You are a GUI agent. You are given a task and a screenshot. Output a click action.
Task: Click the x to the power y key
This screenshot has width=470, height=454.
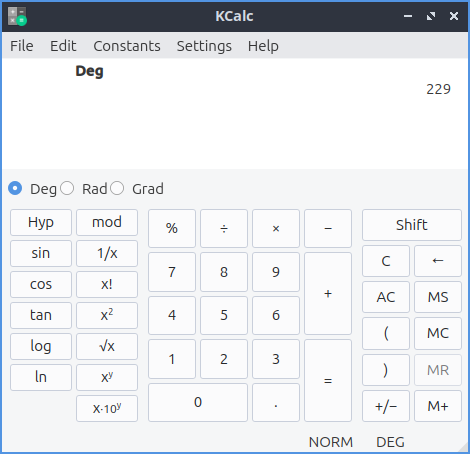[107, 377]
